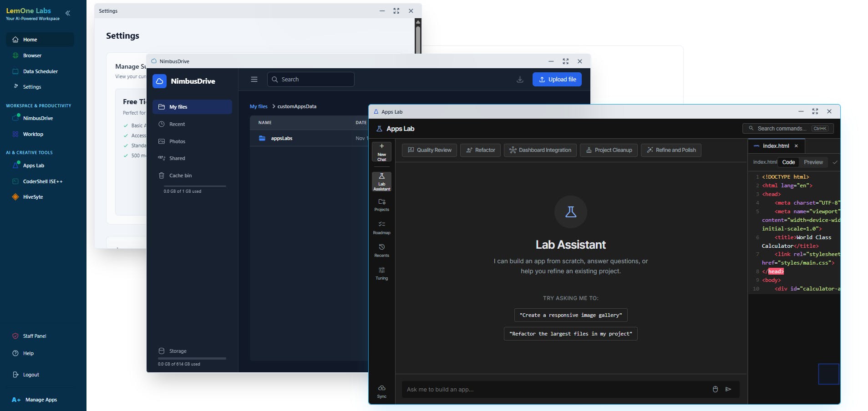Open the appsLabs folder row
Viewport: 868px width, 411px height.
[309, 138]
